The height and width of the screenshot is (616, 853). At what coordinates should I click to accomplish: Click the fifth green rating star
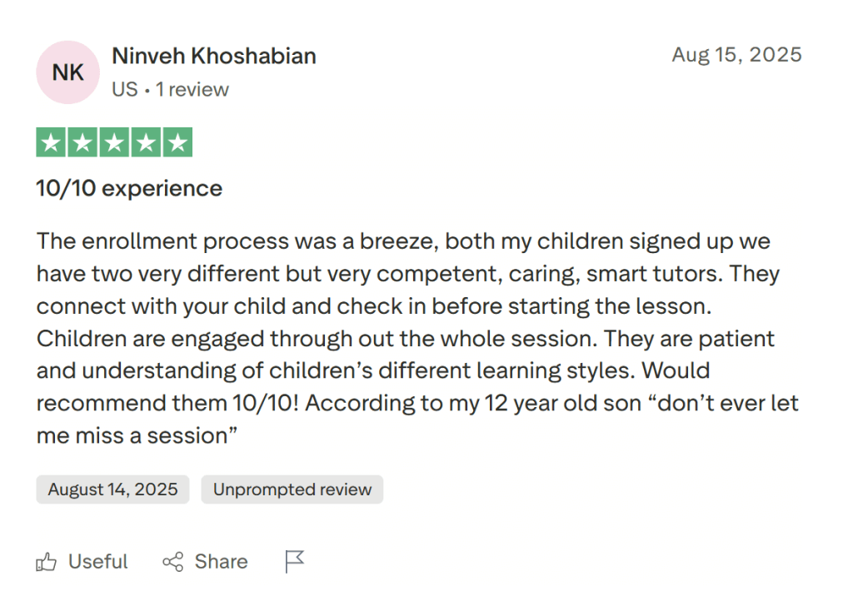click(177, 142)
